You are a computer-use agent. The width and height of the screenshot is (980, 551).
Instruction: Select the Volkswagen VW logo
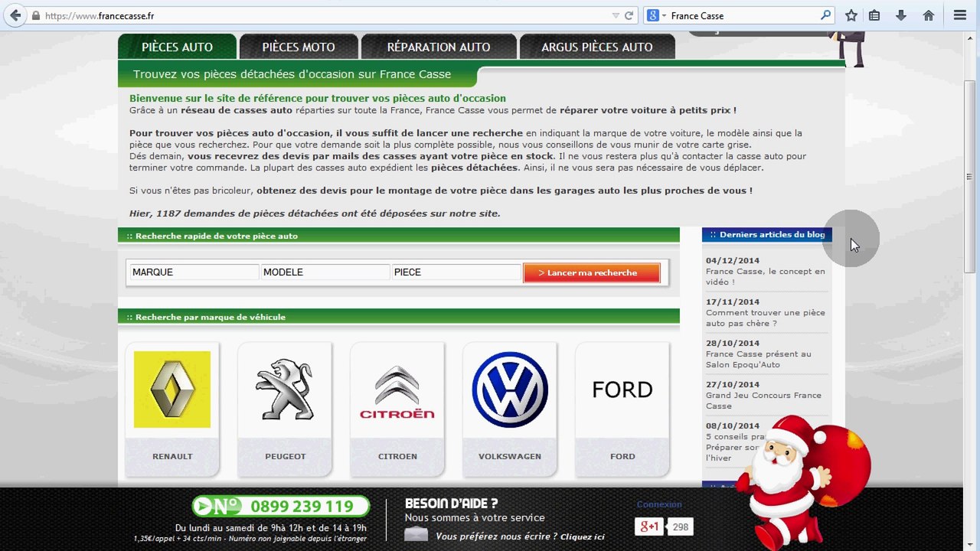pos(510,390)
